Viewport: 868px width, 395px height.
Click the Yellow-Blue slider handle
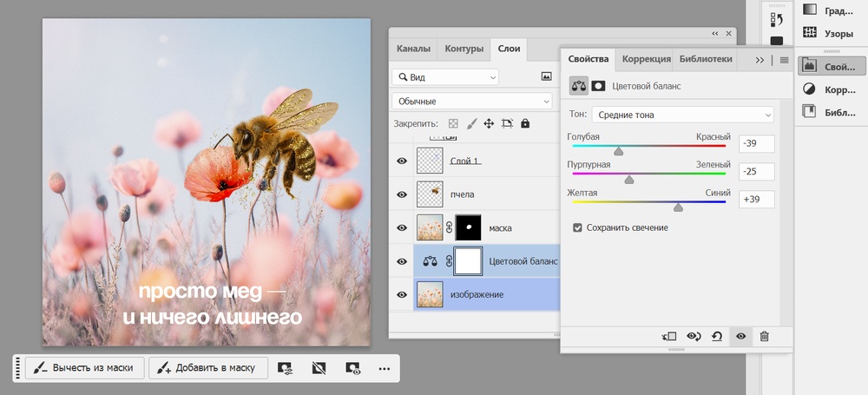click(678, 207)
